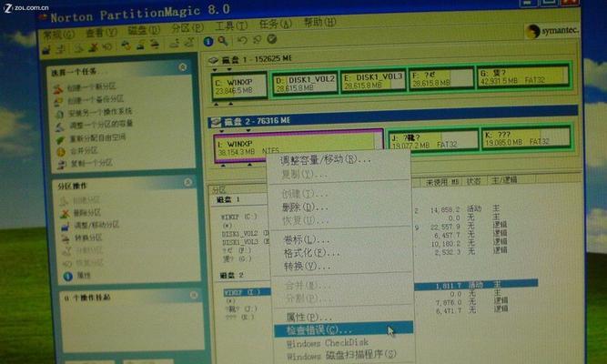Click the 复制一个分区 task icon
The height and width of the screenshot is (364, 607).
click(61, 165)
